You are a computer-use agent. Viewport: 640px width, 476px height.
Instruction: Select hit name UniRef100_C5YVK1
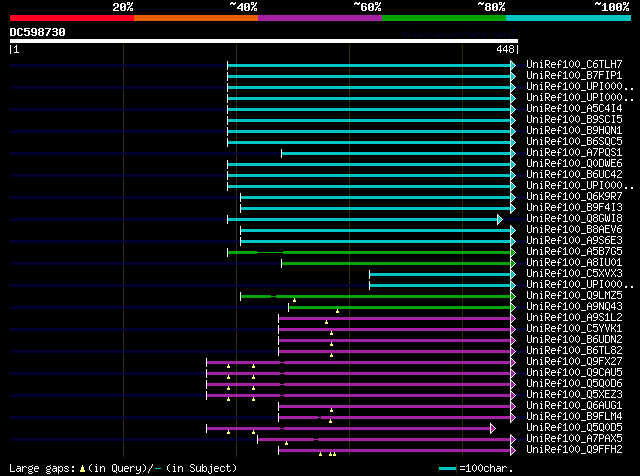pos(574,329)
